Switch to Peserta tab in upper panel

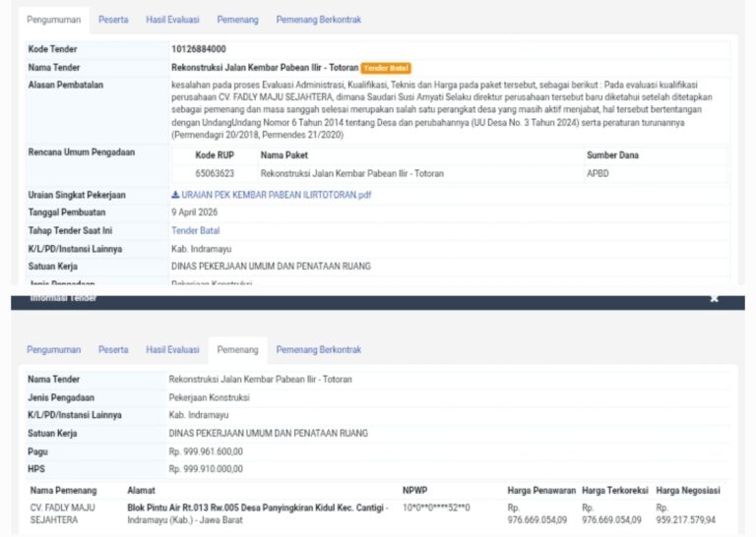coord(113,20)
